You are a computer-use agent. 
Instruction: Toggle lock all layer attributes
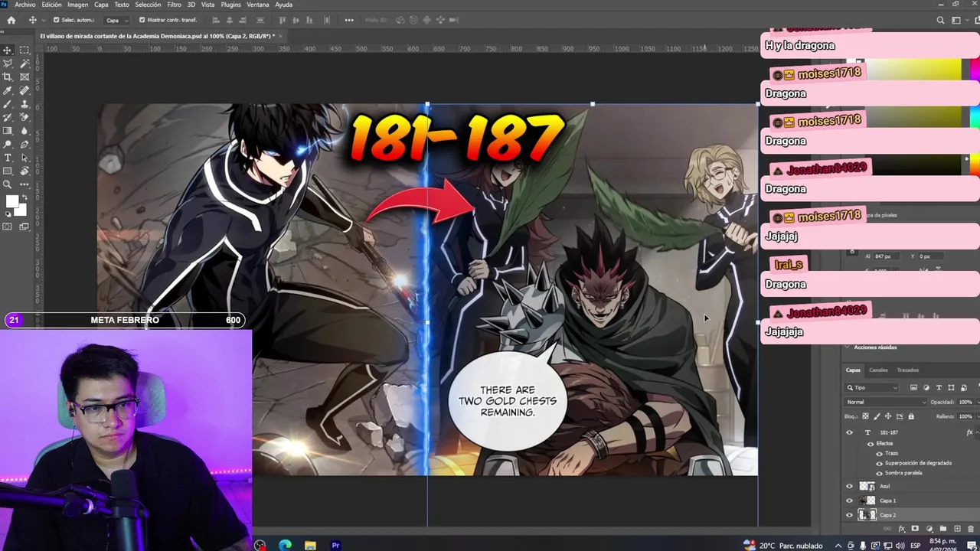911,416
